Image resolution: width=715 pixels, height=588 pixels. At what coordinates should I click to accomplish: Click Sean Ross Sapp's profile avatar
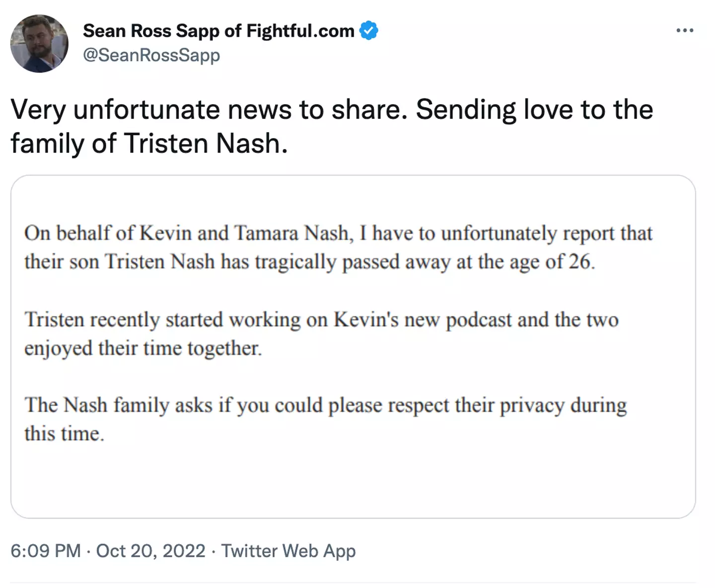39,44
